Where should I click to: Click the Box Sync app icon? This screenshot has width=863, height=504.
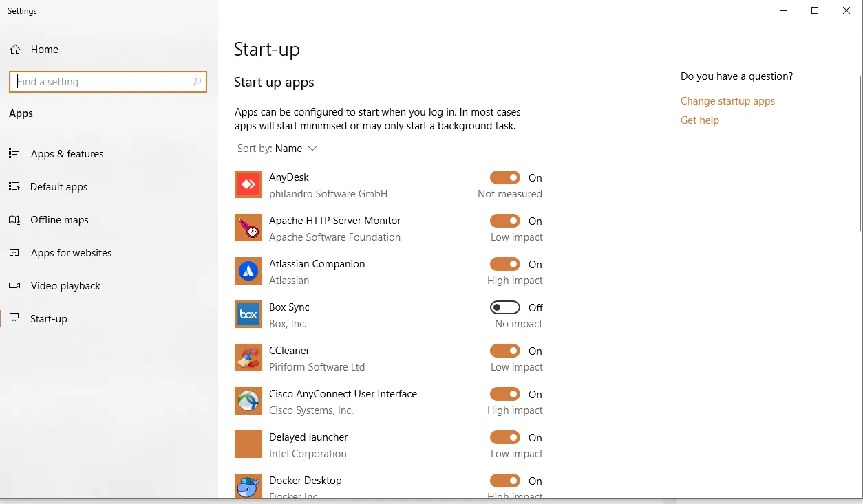coord(248,314)
